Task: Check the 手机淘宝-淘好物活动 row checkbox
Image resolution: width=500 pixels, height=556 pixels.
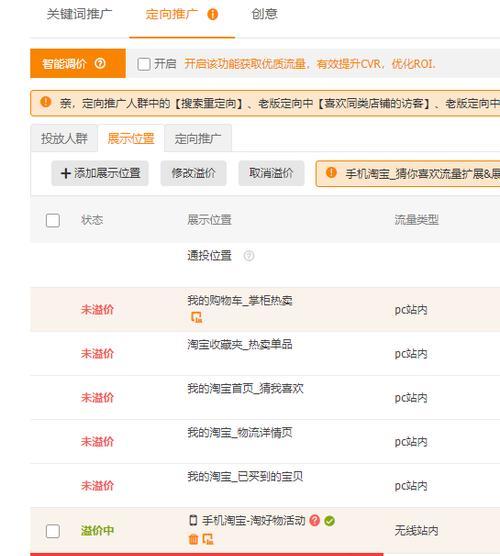Action: pyautogui.click(x=53, y=531)
